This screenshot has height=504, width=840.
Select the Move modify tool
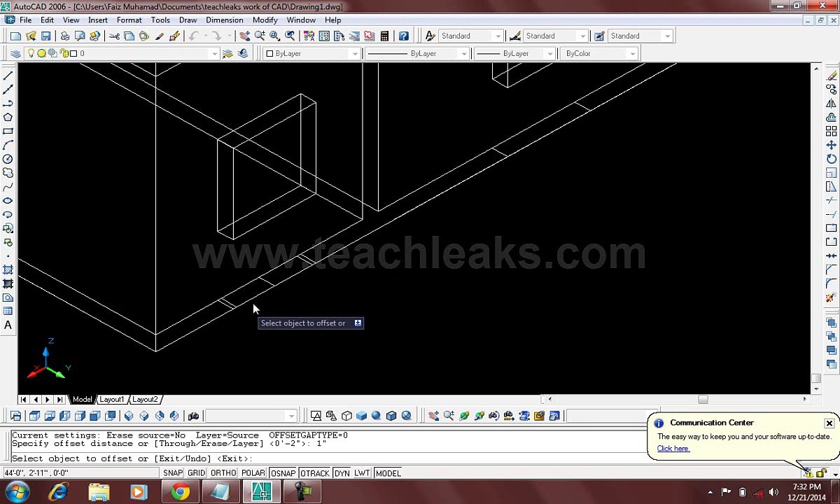[x=832, y=145]
